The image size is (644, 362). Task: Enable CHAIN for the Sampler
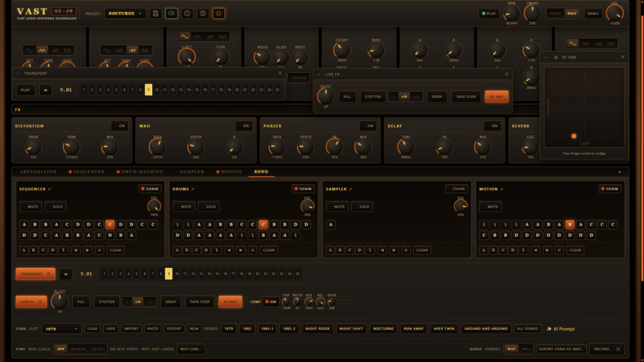457,189
